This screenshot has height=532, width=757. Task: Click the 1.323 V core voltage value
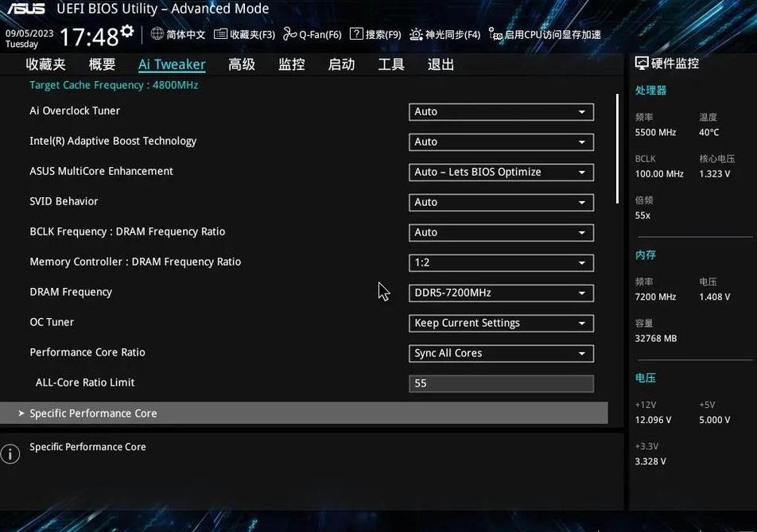(x=715, y=174)
